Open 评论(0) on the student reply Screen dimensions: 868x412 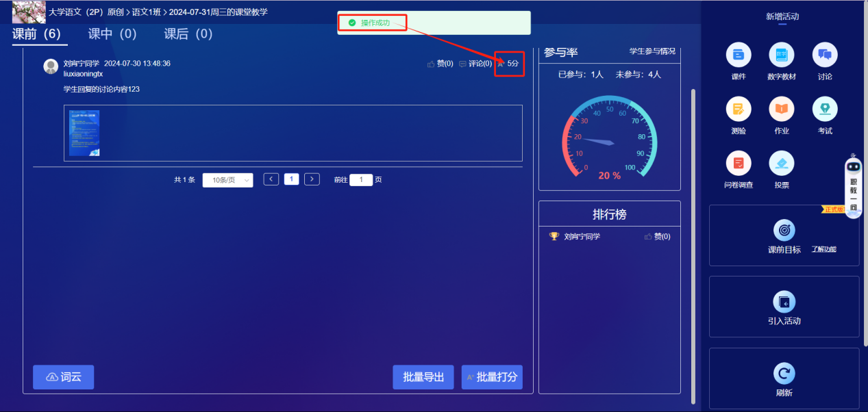[478, 64]
